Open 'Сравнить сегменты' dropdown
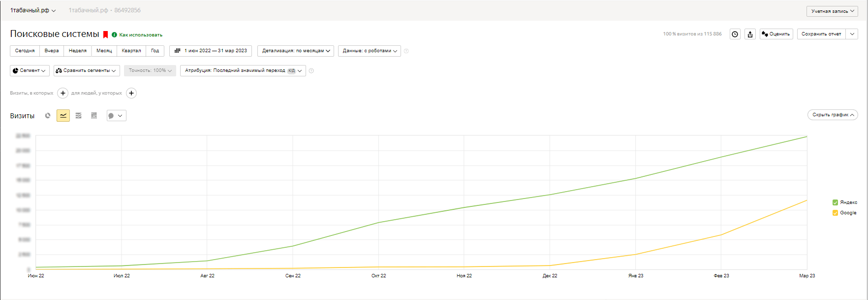This screenshot has height=300, width=868. (87, 70)
